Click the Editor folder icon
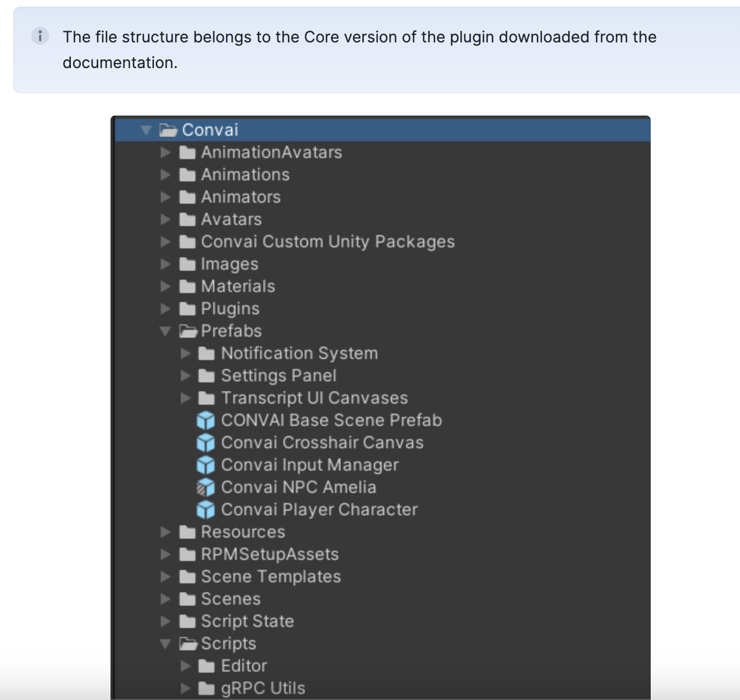The height and width of the screenshot is (700, 740). [207, 667]
